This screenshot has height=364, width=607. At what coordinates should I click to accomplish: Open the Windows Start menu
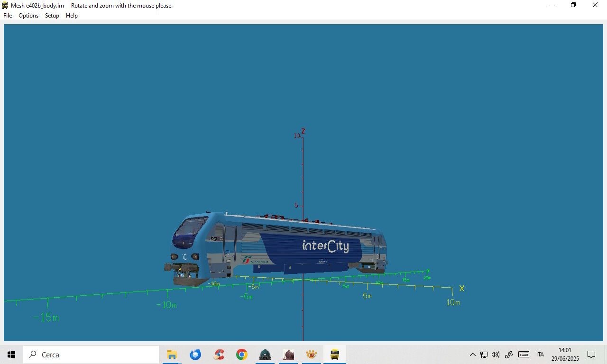(11, 355)
